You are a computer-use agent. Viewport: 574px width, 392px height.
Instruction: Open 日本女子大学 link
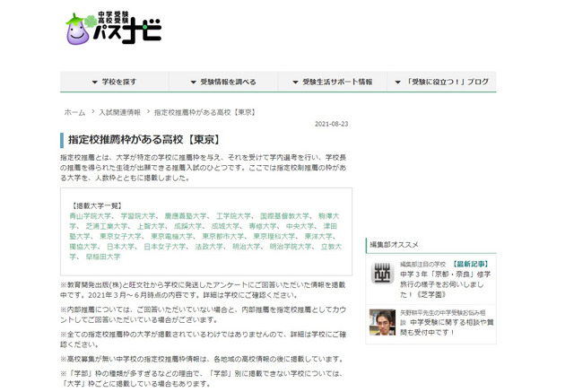(165, 247)
